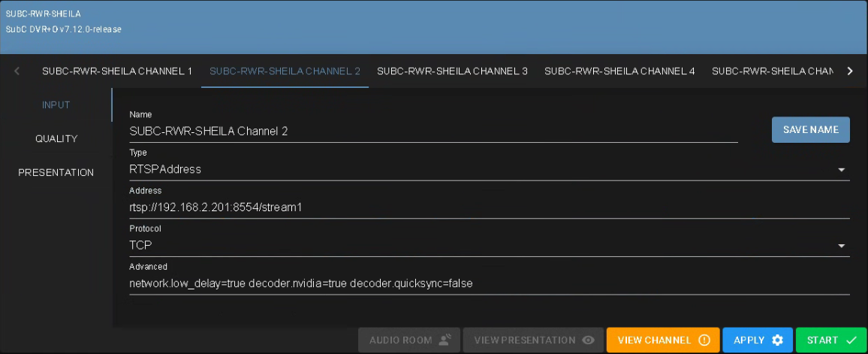Select the Input settings section
Screen dimensions: 868x354
(x=56, y=105)
